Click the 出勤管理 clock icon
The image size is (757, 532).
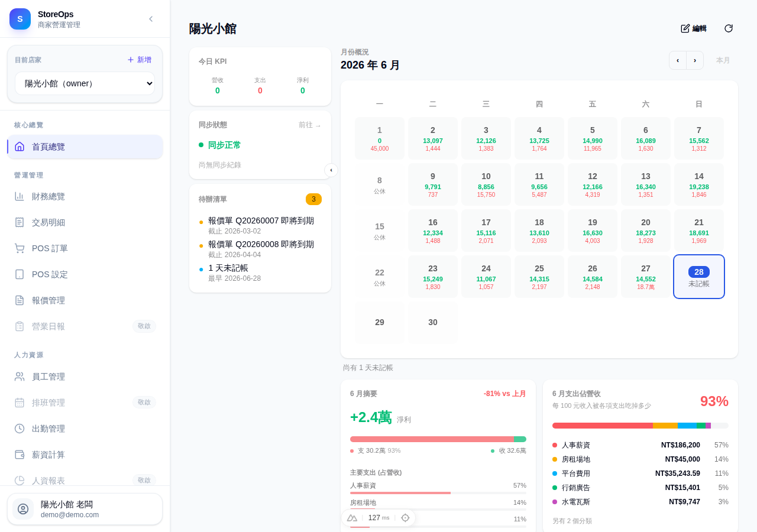click(20, 429)
